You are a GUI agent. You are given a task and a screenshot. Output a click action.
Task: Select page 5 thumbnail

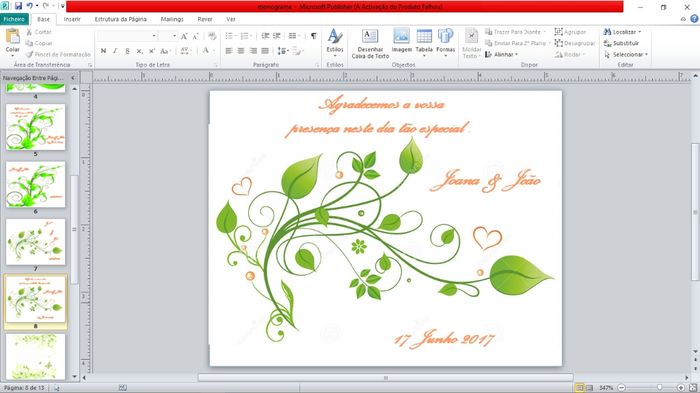pos(35,127)
